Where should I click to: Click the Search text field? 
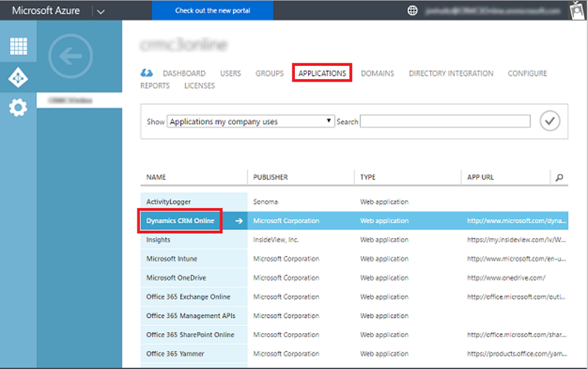pos(445,121)
